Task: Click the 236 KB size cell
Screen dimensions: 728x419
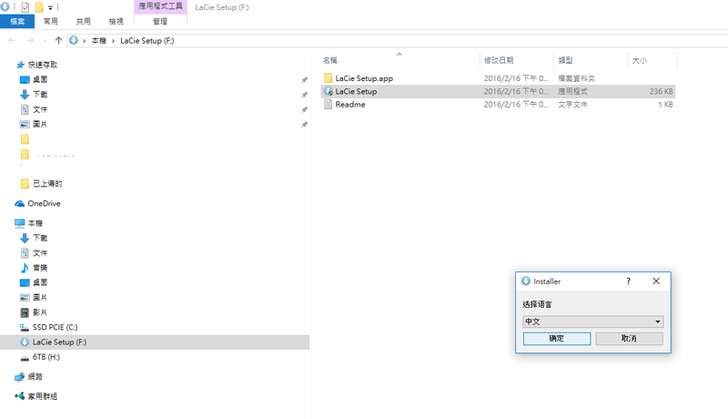Action: (x=661, y=92)
